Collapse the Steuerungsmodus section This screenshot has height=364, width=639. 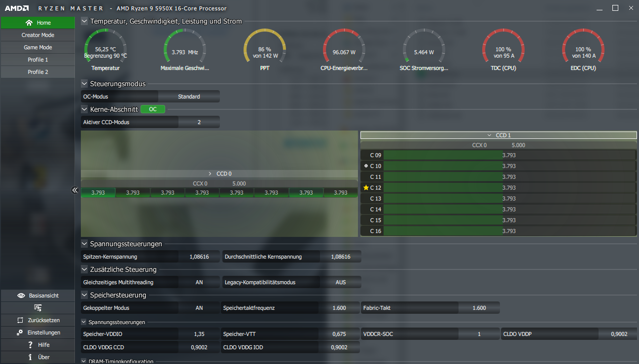pyautogui.click(x=84, y=84)
